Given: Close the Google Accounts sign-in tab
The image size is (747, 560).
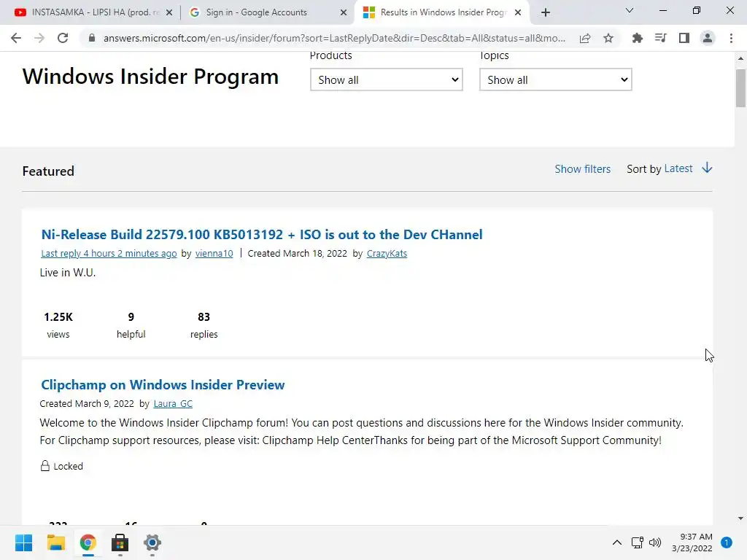Looking at the screenshot, I should pos(344,13).
